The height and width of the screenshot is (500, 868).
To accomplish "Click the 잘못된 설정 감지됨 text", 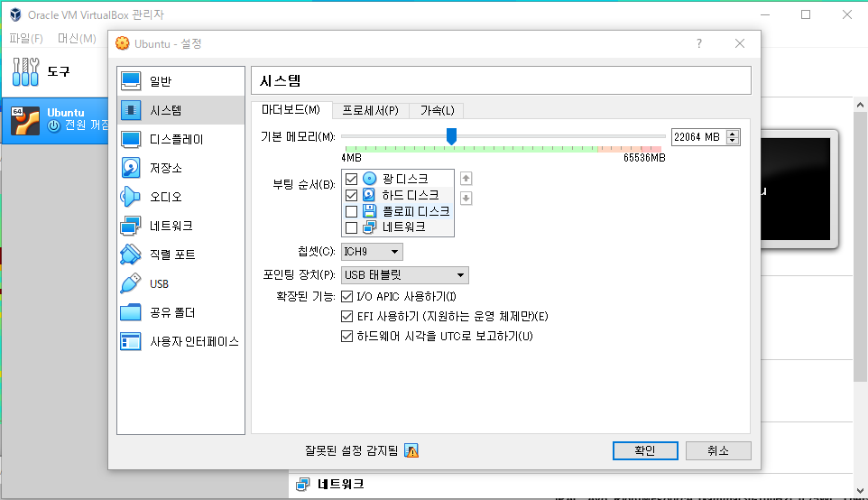I will tap(352, 450).
